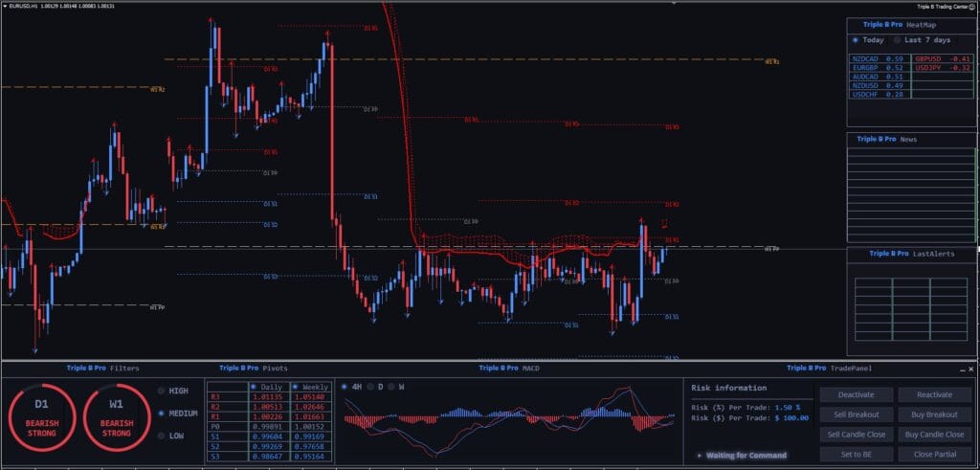Image resolution: width=980 pixels, height=470 pixels.
Task: Set the MACD timeframe to D
Action: pos(375,387)
